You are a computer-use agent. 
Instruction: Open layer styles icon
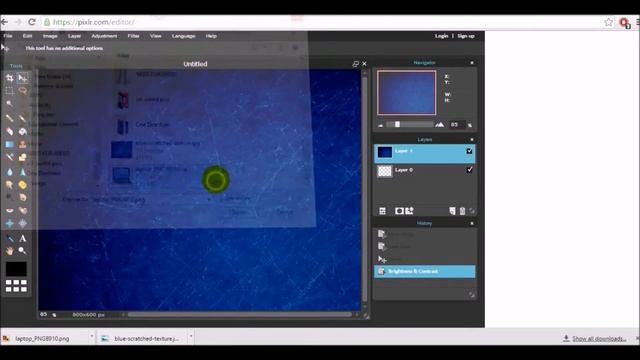click(x=409, y=211)
